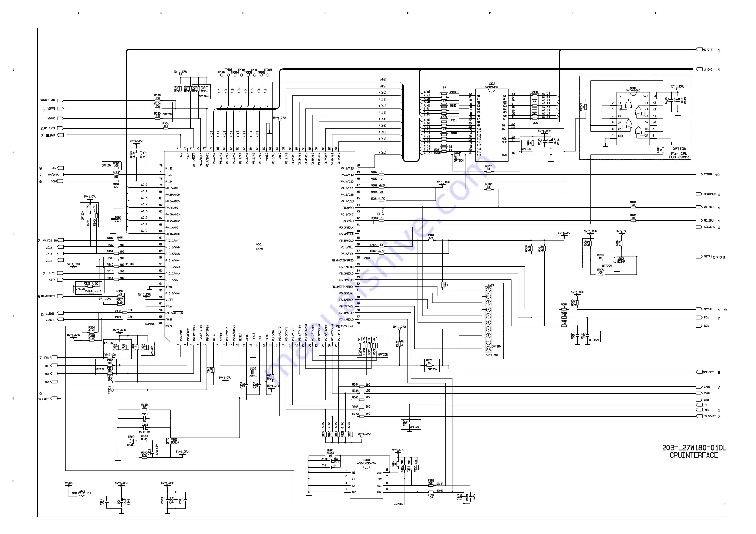Screen dimensions: 756x534
Task: Select the N302 W29C040P chip label
Action: 492,85
